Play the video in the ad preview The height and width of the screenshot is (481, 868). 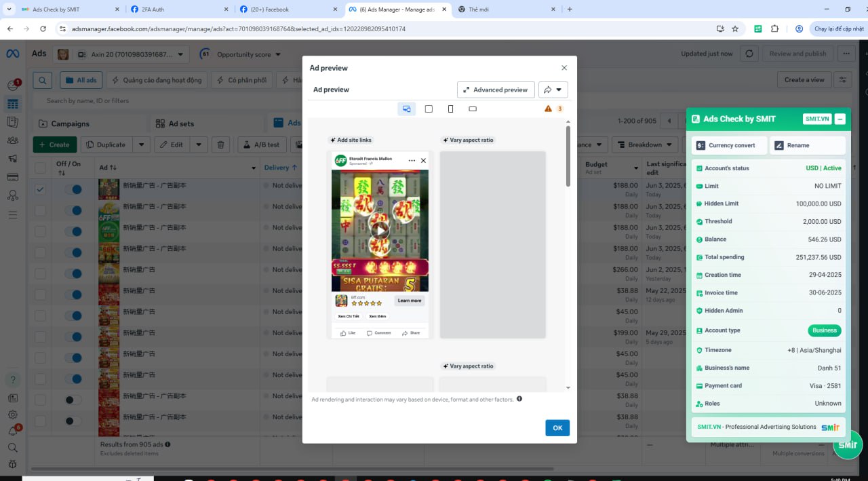tap(380, 229)
